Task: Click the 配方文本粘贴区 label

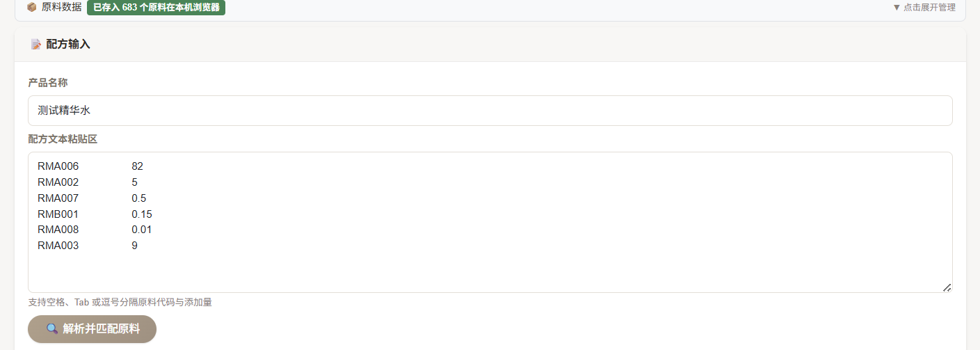Action: (x=63, y=139)
